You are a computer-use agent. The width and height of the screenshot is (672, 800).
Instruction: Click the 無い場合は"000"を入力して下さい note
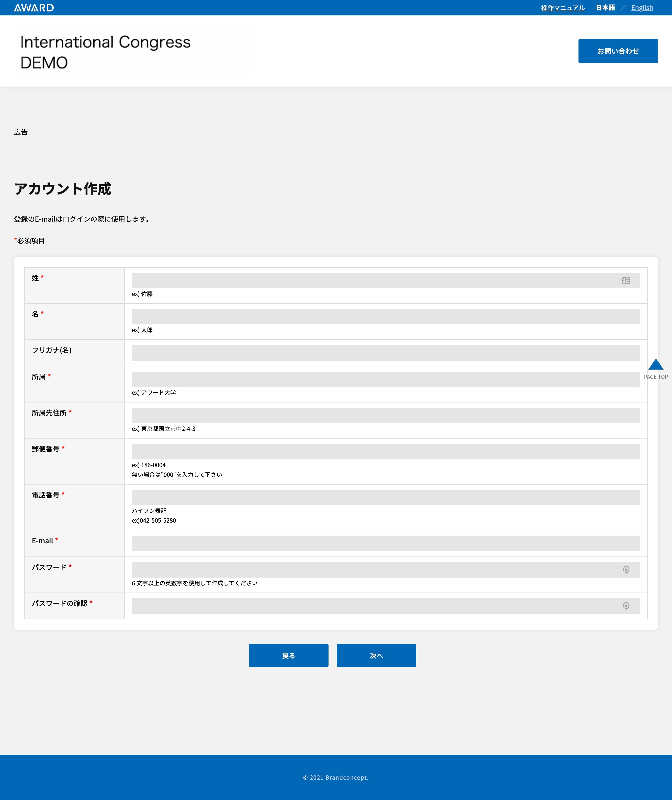click(177, 475)
